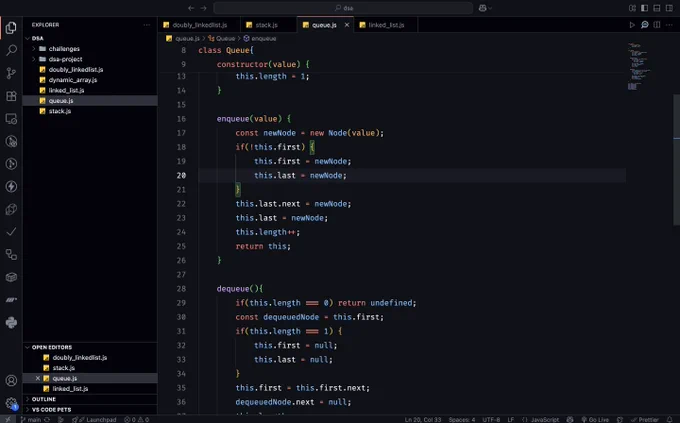Open stack.js in the explorer tree
The width and height of the screenshot is (680, 423).
coord(60,111)
